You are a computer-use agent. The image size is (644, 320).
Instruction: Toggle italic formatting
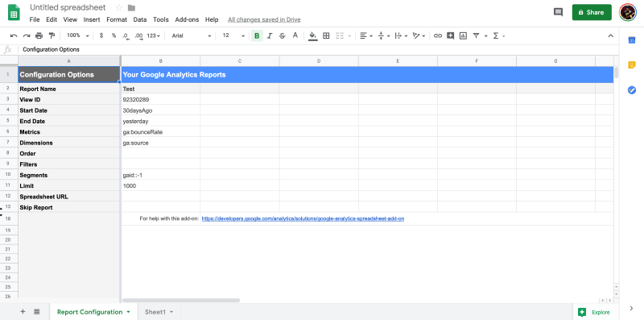tap(270, 35)
